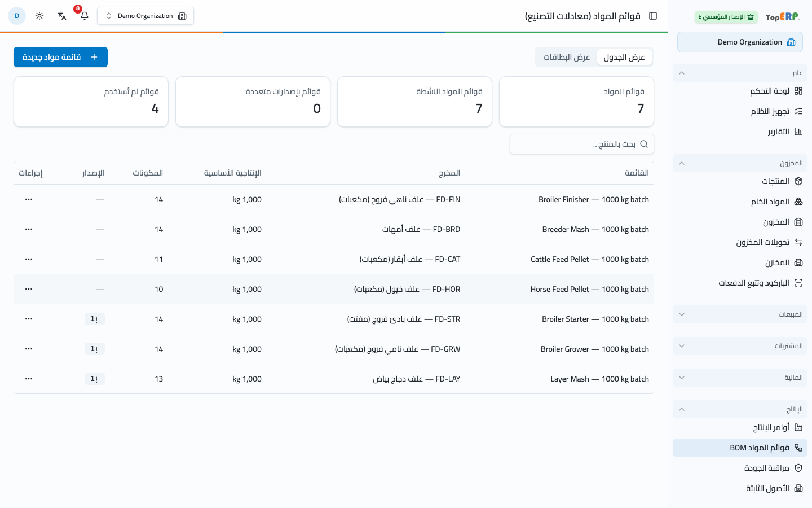Screen dimensions: 812x508
Task: Click the الإصدار المؤسسي enterprise edition badge
Action: pyautogui.click(x=726, y=17)
